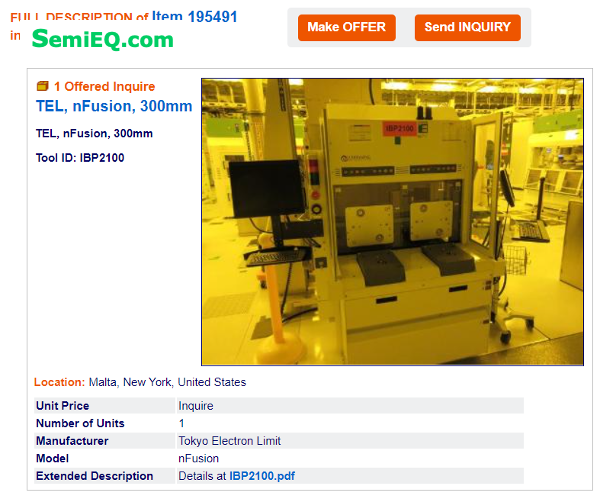Click the Manufacturer row value Tokyo Electron
The height and width of the screenshot is (502, 600).
pos(229,441)
